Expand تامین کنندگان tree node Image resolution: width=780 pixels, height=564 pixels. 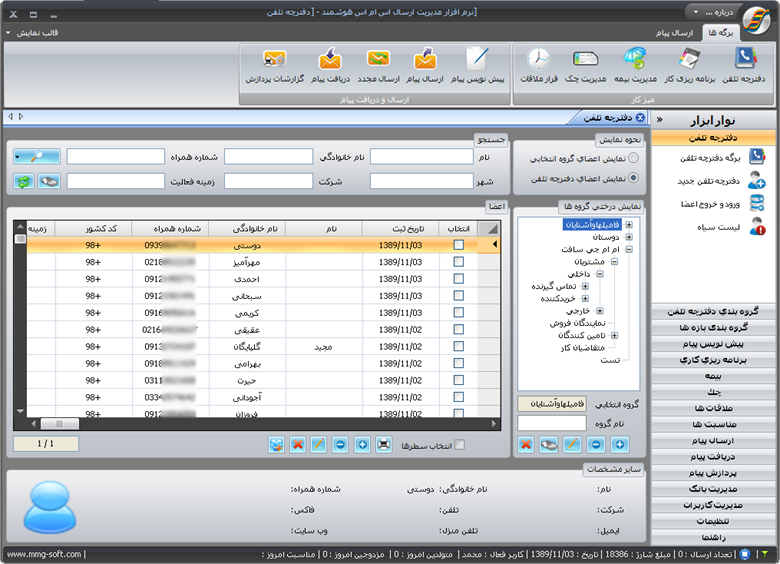click(614, 335)
